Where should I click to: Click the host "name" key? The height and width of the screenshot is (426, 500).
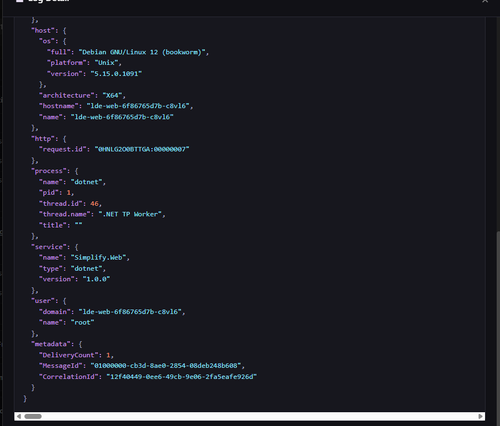point(51,117)
